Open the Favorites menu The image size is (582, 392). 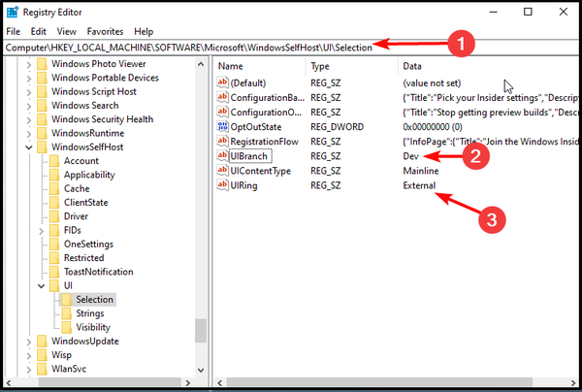tap(106, 32)
